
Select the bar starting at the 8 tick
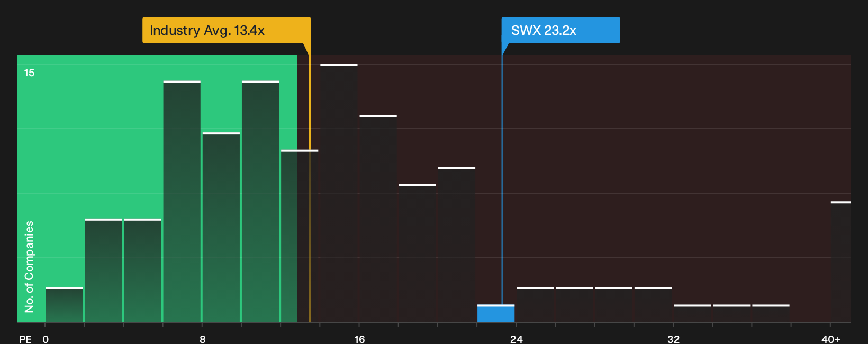coord(221,228)
